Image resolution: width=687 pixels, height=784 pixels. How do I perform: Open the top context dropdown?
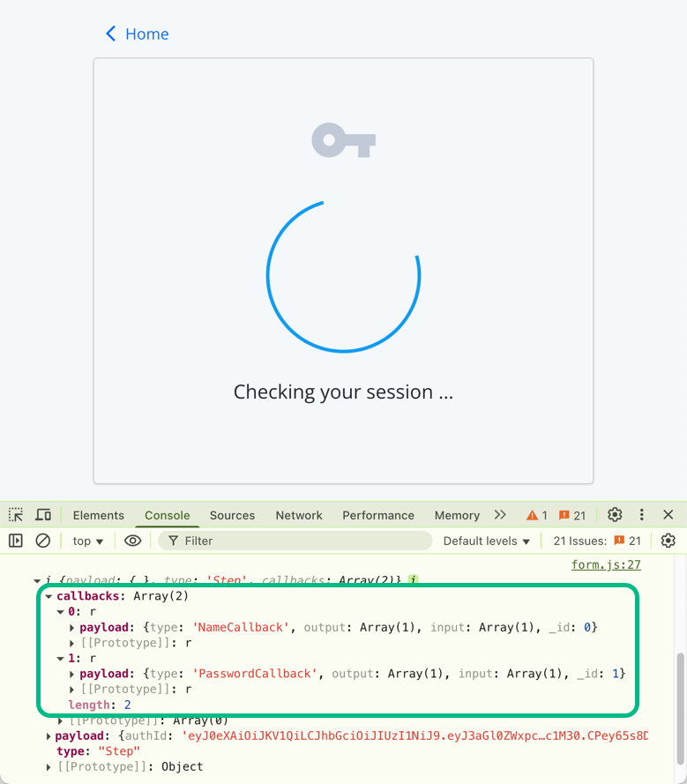pyautogui.click(x=87, y=541)
